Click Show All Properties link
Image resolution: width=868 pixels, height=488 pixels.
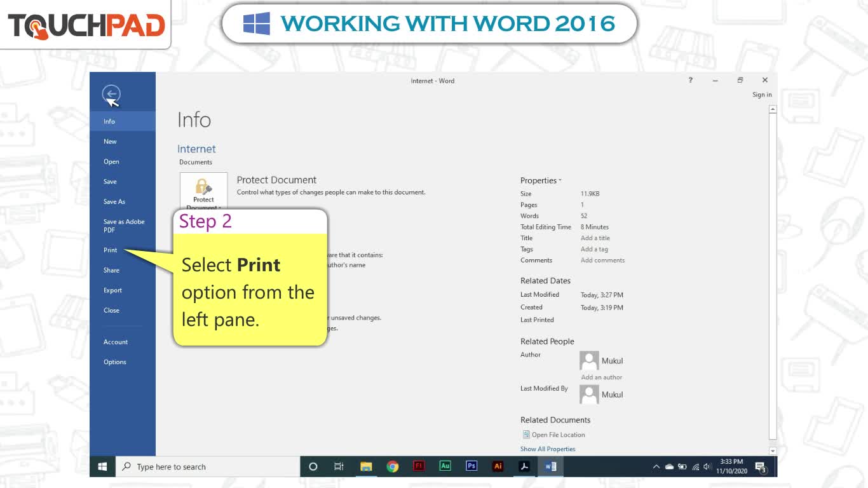tap(548, 449)
